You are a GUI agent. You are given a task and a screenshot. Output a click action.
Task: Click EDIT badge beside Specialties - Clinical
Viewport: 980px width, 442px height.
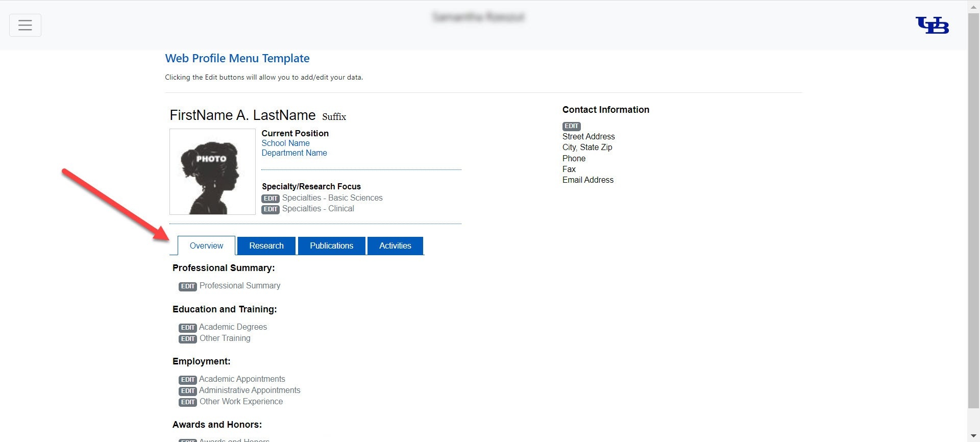point(270,209)
